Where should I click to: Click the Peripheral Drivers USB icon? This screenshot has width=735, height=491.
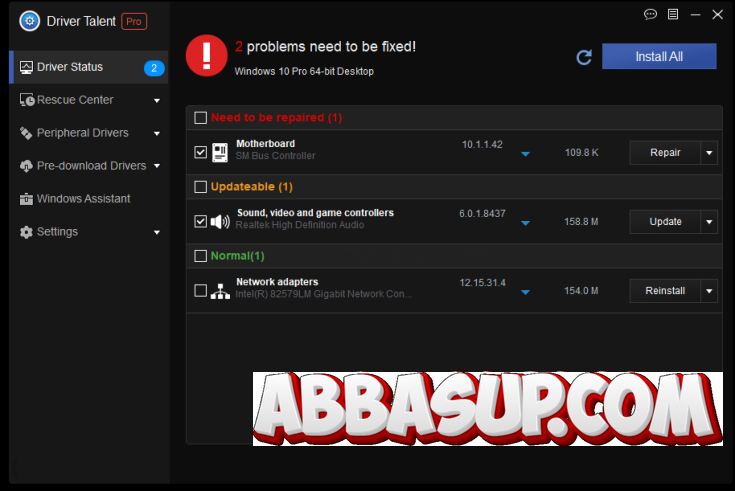pos(26,133)
